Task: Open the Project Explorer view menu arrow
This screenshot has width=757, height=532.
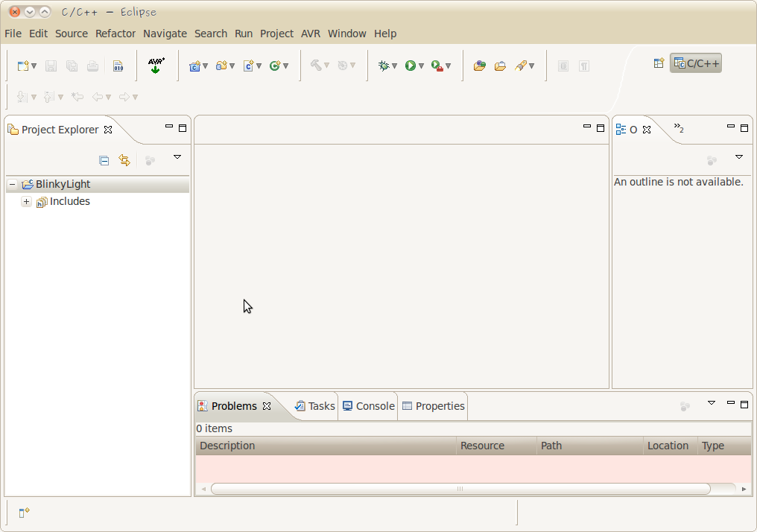Action: [x=177, y=157]
